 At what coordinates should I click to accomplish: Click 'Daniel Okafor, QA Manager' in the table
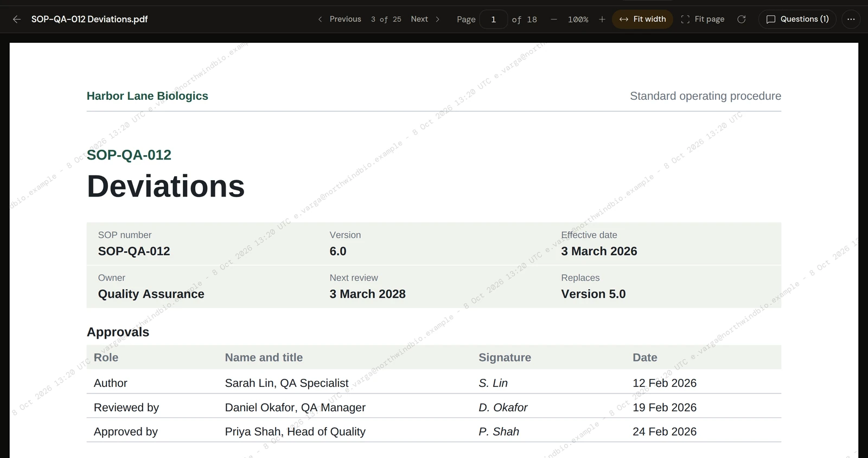tap(295, 408)
